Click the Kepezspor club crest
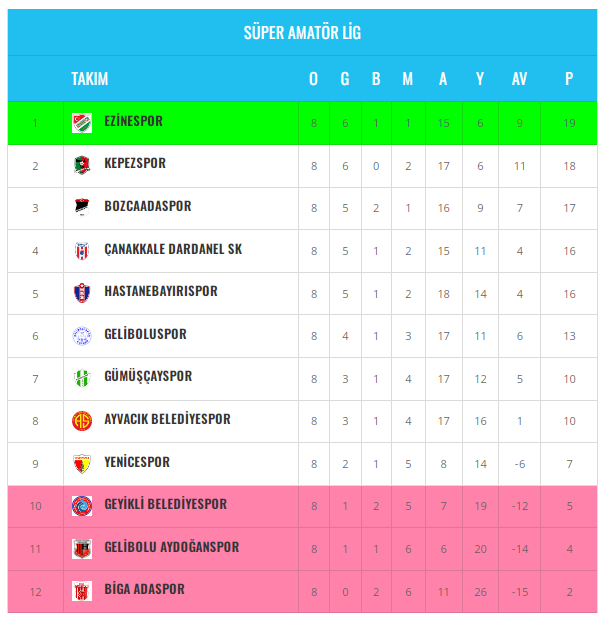Viewport: 614px width, 619px height. pos(81,165)
